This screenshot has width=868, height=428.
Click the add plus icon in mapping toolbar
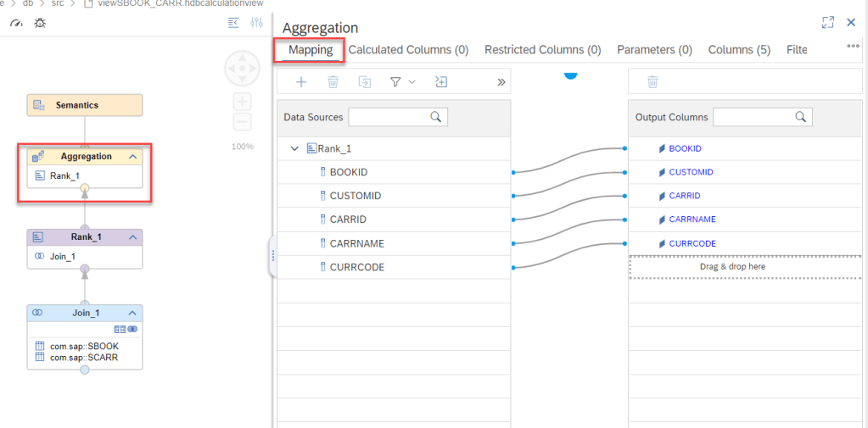[x=300, y=81]
